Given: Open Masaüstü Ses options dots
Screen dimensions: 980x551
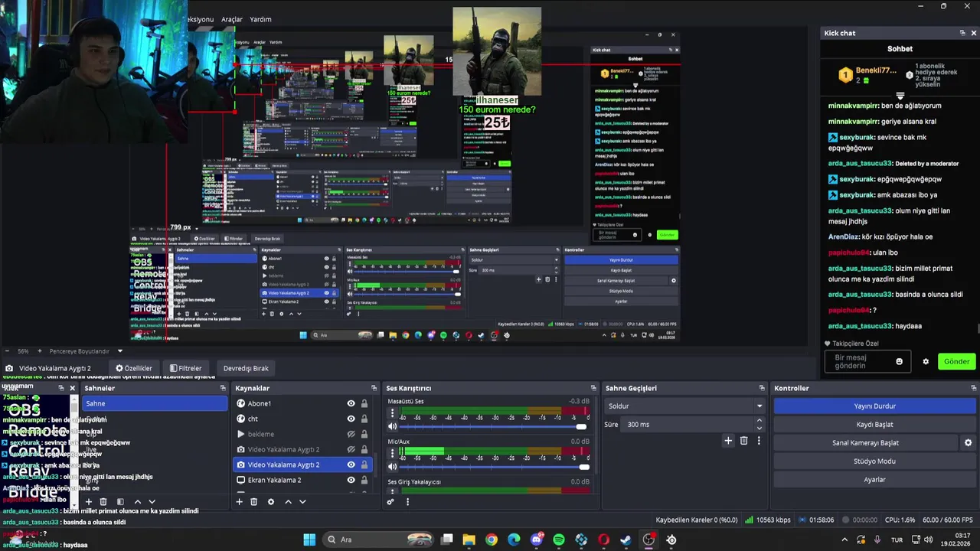Looking at the screenshot, I should pyautogui.click(x=393, y=414).
